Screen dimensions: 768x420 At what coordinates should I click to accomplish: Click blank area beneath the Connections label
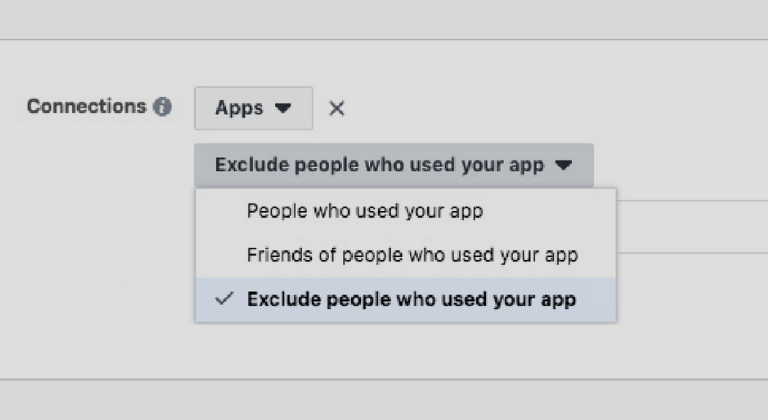click(90, 200)
